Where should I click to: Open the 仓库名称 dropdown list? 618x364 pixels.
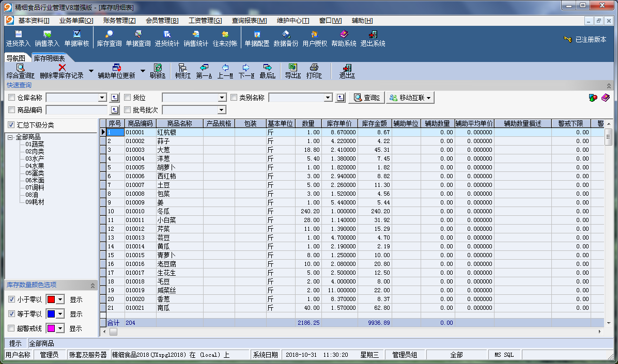102,98
